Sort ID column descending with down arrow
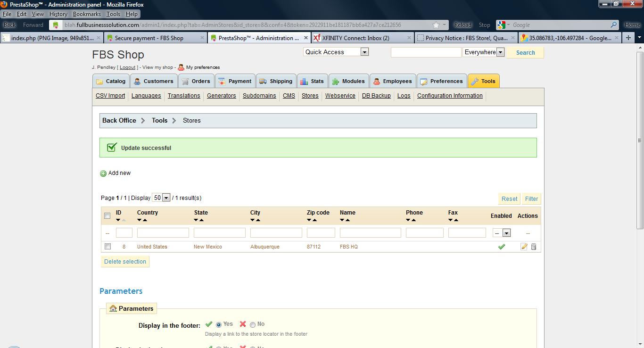Image resolution: width=644 pixels, height=348 pixels. pyautogui.click(x=118, y=220)
